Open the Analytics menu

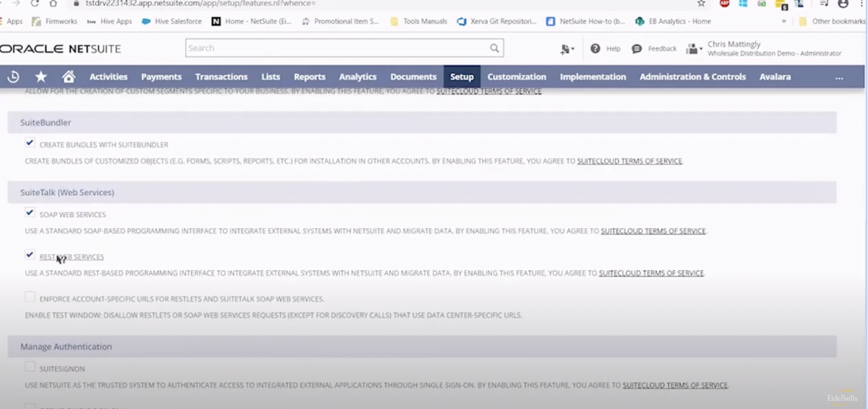point(358,77)
